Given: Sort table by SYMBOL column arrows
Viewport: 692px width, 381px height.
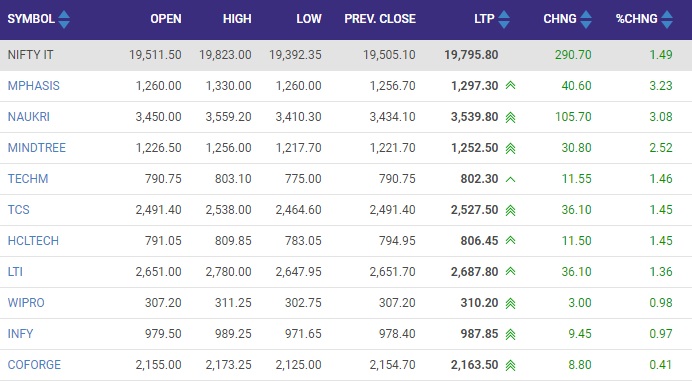Looking at the screenshot, I should pos(64,19).
